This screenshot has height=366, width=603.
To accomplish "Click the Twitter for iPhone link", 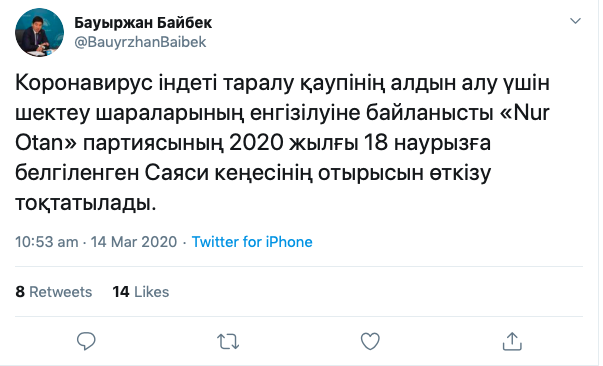I will [252, 242].
